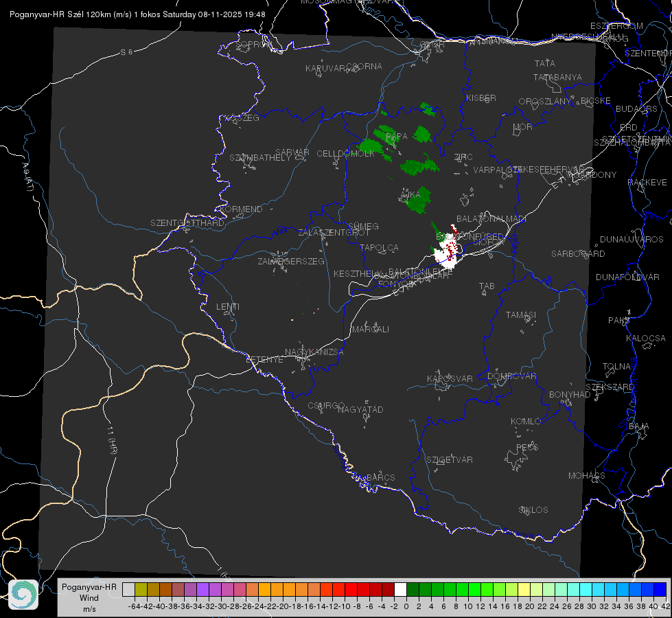Screen dimensions: 672x618
Task: Click the LENTI town label
Action: (228, 307)
